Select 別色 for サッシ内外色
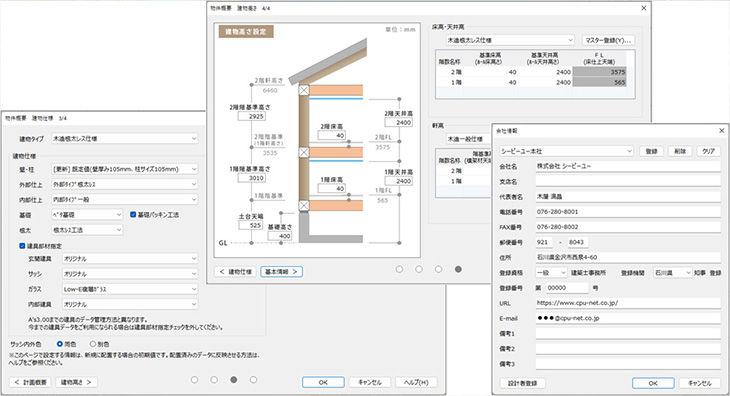730x396 pixels. [x=93, y=344]
